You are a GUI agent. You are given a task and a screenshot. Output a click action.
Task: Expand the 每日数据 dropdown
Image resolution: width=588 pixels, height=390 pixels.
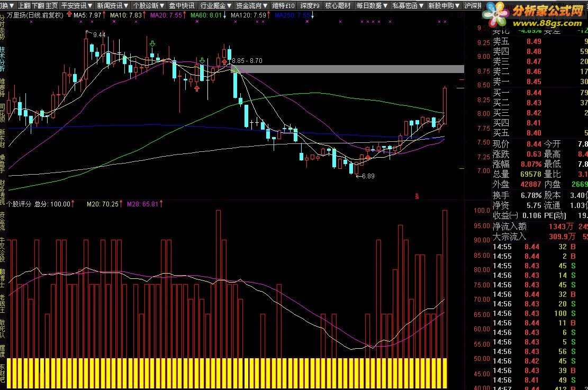coord(372,5)
